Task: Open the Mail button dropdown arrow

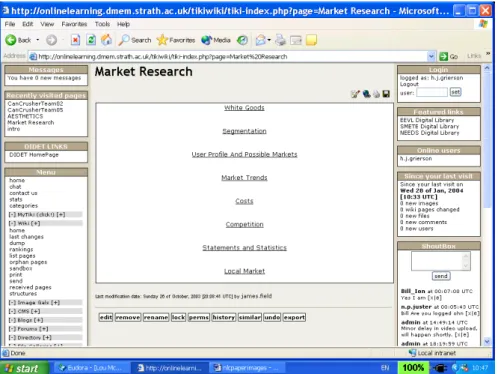Action: point(269,40)
